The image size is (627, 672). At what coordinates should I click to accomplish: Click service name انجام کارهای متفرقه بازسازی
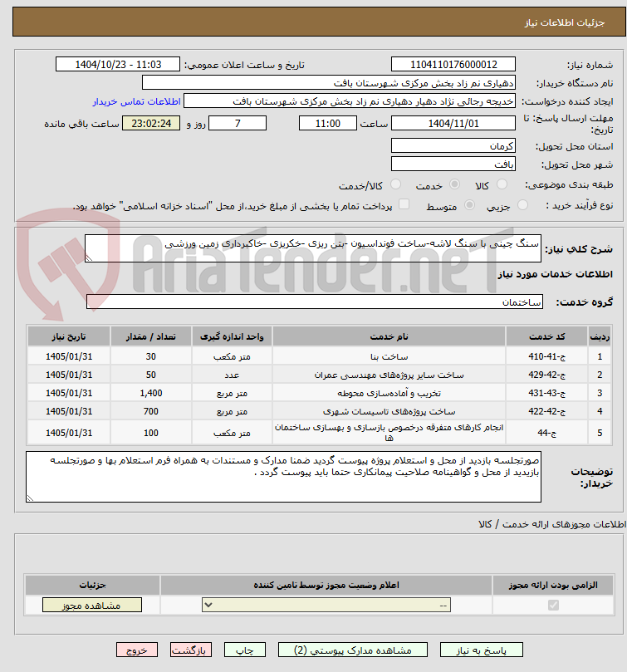[x=389, y=433]
